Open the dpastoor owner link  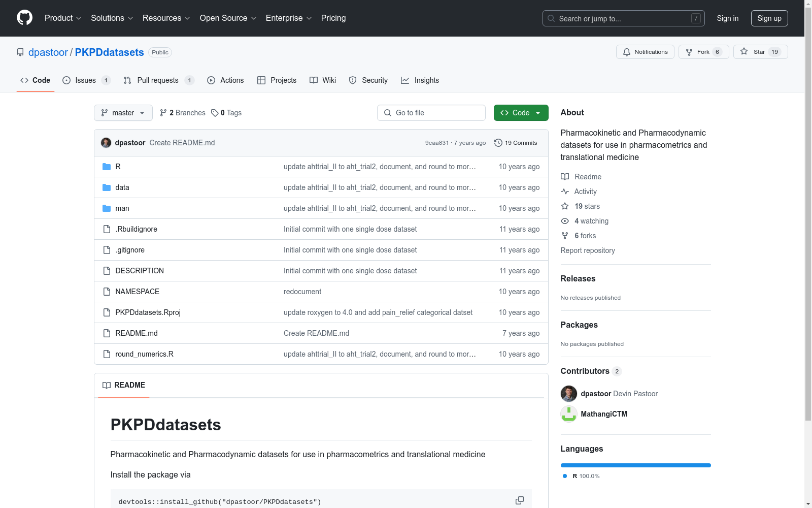tap(48, 52)
